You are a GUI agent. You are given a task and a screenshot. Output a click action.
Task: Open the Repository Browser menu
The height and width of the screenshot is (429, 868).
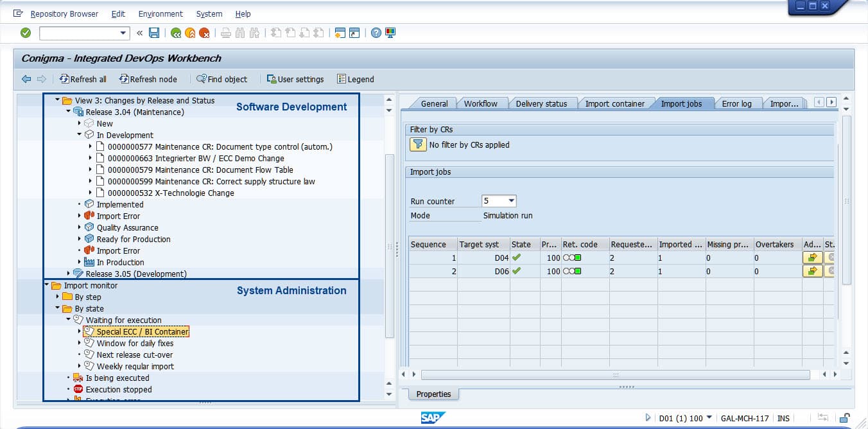coord(65,13)
